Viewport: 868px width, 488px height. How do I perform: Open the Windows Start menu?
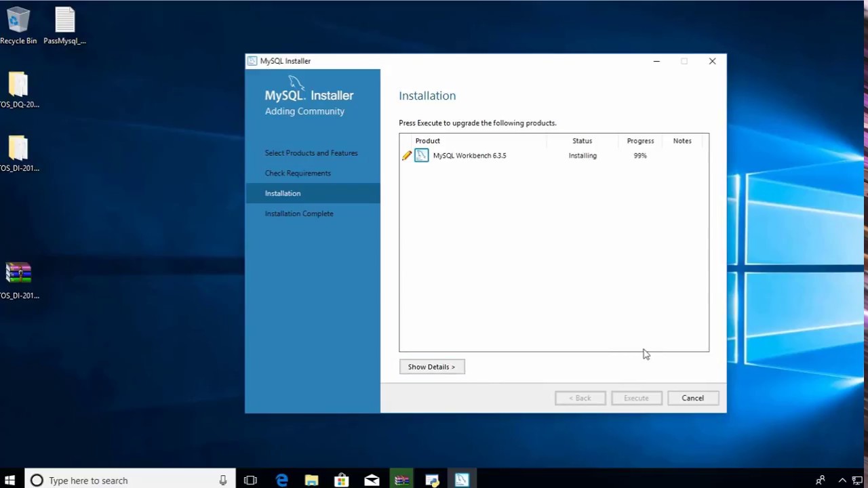pyautogui.click(x=9, y=480)
